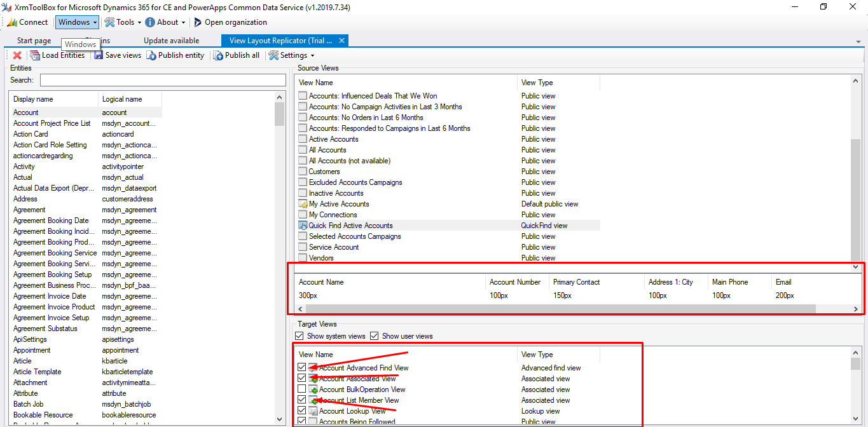Click the Publish entity icon
The height and width of the screenshot is (427, 868).
[151, 55]
